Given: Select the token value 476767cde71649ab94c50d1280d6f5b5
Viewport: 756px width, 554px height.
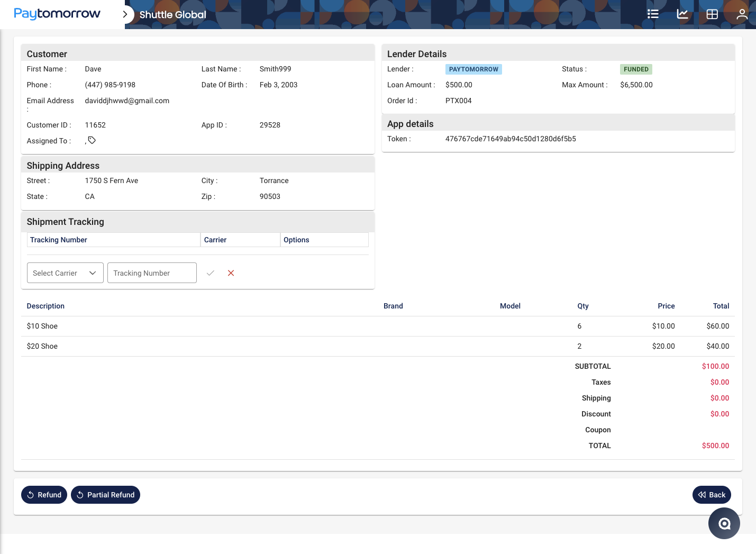Looking at the screenshot, I should [511, 139].
